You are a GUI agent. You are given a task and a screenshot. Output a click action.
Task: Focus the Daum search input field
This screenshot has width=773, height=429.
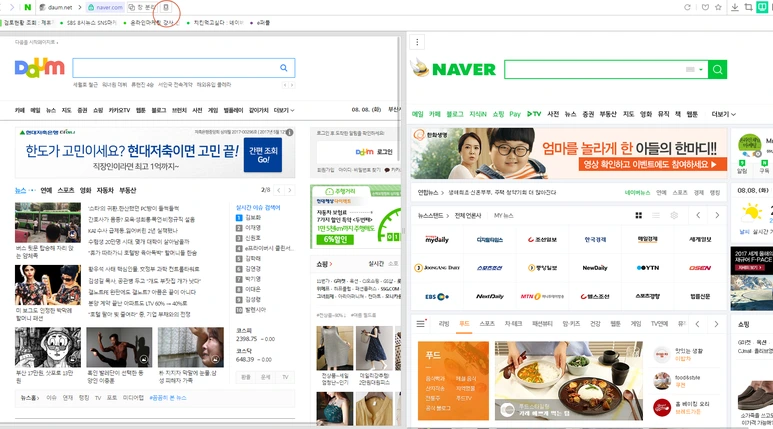[x=176, y=68]
